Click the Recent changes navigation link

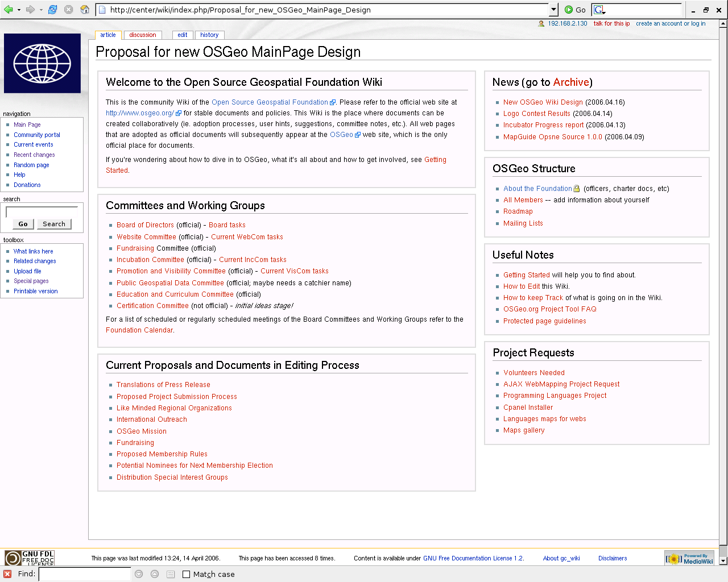[x=34, y=155]
